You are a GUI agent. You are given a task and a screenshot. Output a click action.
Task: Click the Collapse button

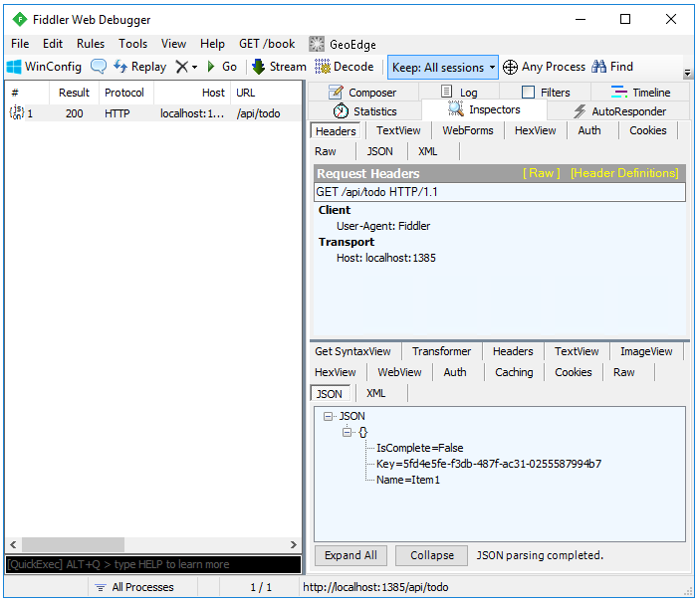click(x=432, y=555)
